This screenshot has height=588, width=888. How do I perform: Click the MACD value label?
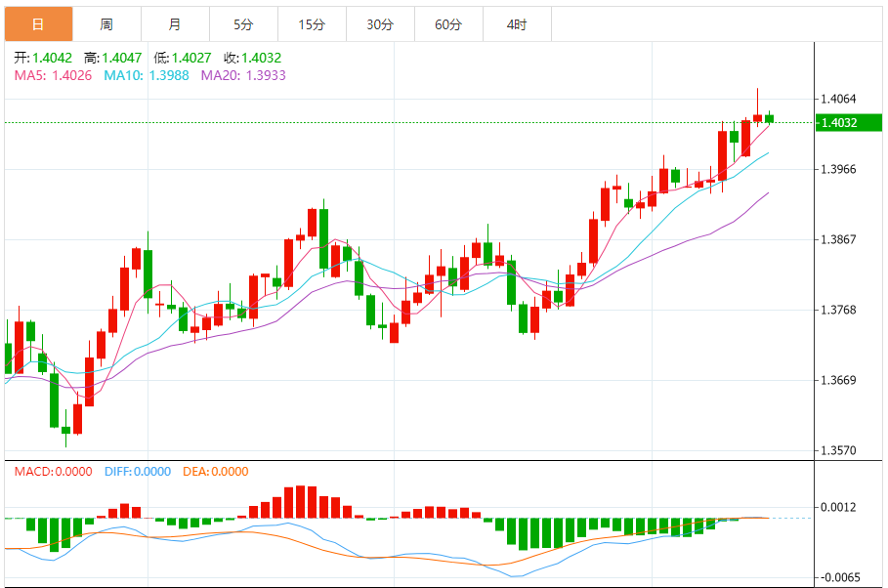52,472
